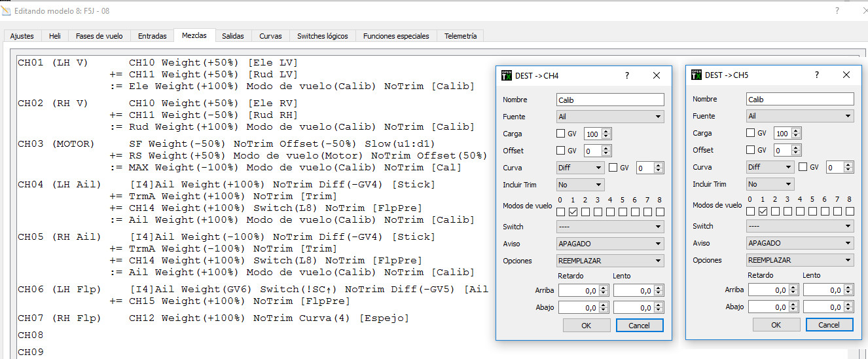Open the Switches lógicos tab

(322, 36)
